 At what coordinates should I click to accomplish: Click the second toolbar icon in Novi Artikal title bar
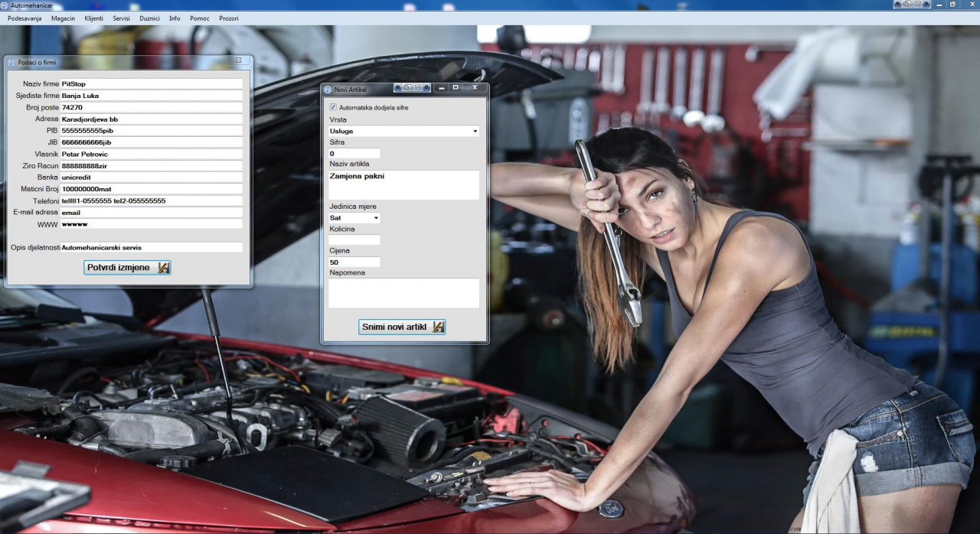point(407,88)
